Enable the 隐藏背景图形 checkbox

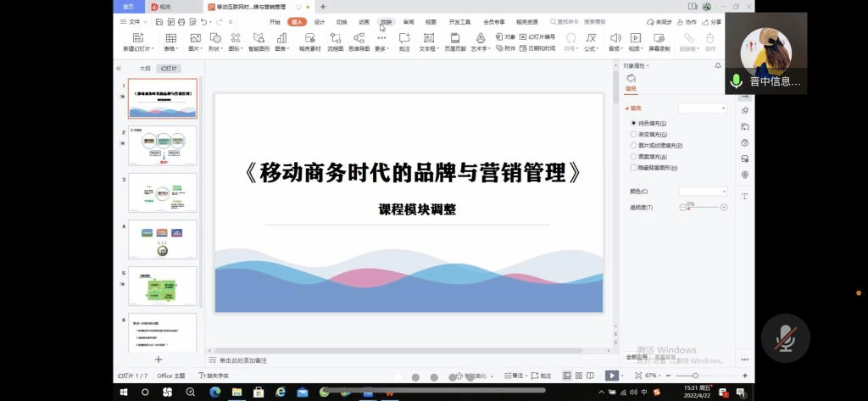pos(633,168)
